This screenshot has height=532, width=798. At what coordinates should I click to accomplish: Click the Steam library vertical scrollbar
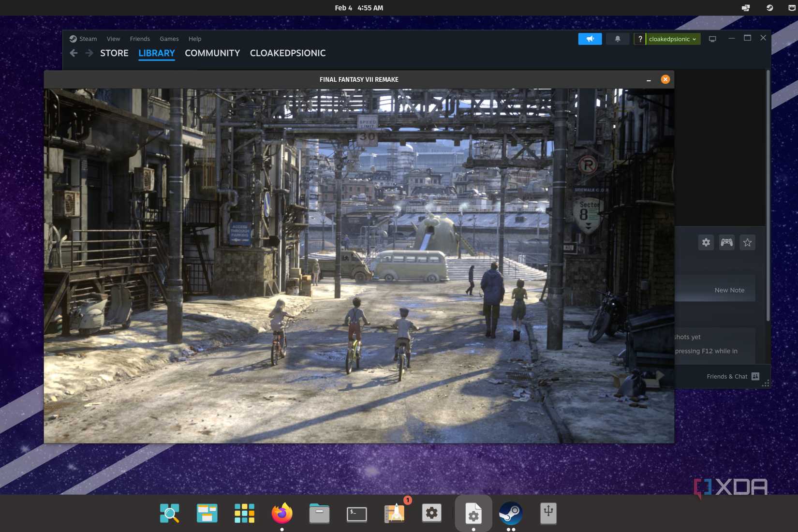click(x=768, y=195)
